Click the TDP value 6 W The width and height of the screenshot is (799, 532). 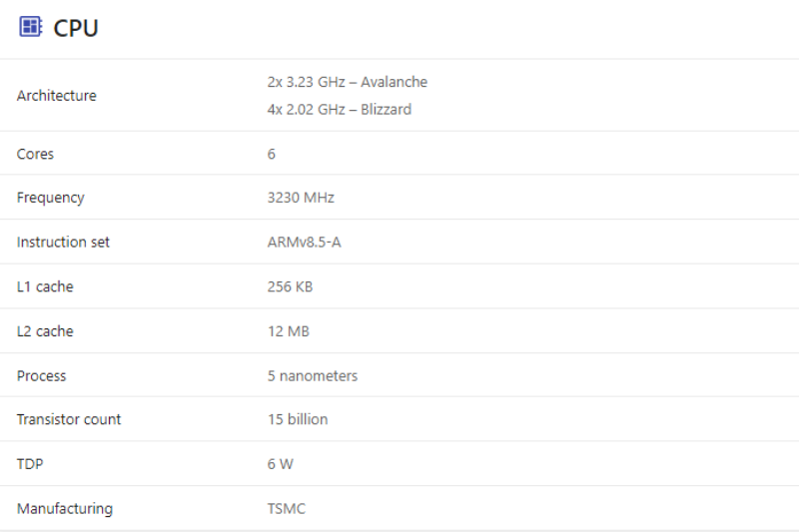coord(281,464)
